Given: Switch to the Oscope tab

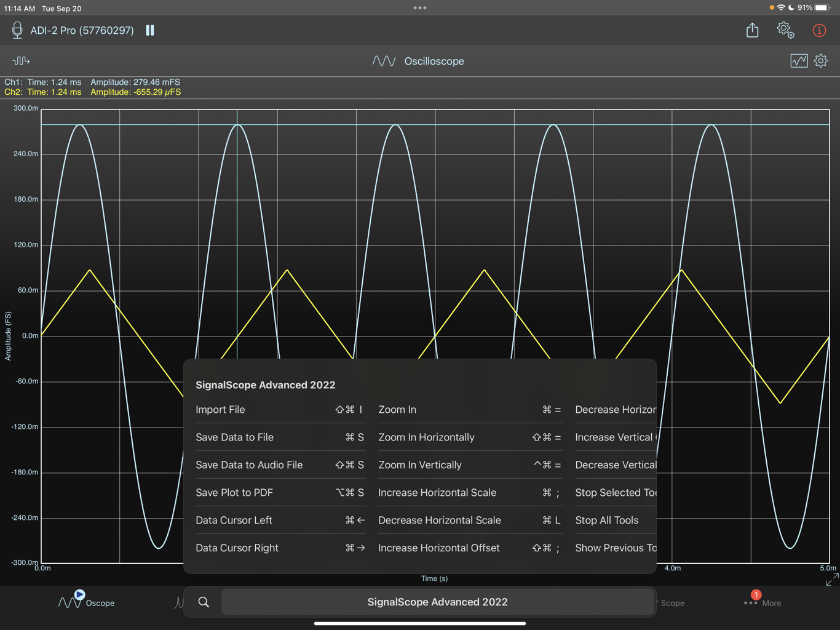Looking at the screenshot, I should click(86, 602).
